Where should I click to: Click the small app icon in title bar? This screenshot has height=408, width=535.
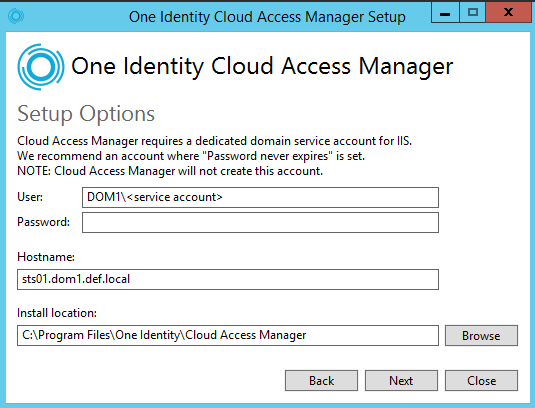[16, 16]
